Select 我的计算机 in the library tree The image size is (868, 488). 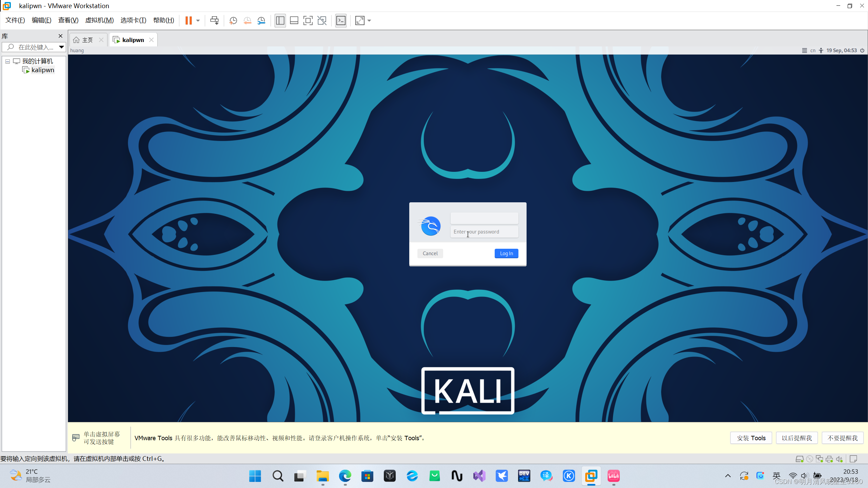[x=37, y=61]
